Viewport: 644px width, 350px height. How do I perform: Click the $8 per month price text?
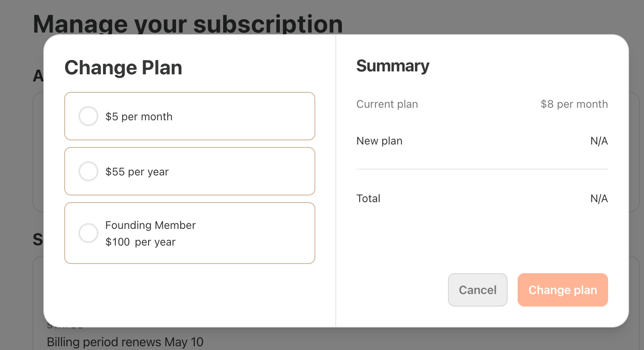pyautogui.click(x=574, y=104)
